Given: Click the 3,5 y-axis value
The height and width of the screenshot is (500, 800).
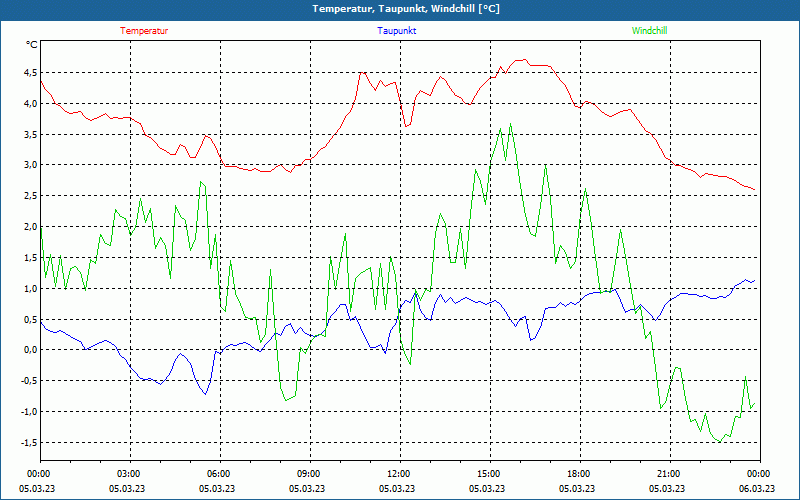Looking at the screenshot, I should click(x=30, y=135).
